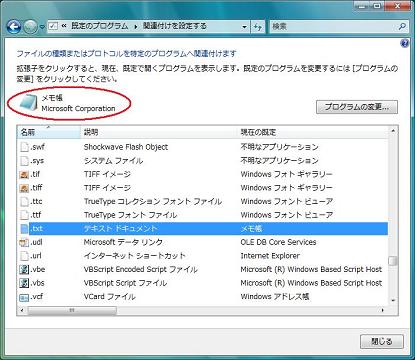Sort by the 現在の既定 column header

pyautogui.click(x=313, y=132)
